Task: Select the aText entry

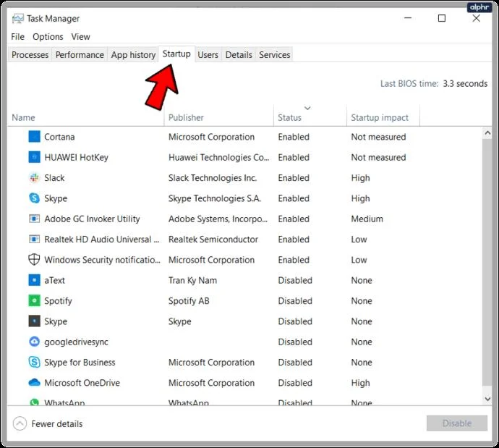Action: (54, 280)
